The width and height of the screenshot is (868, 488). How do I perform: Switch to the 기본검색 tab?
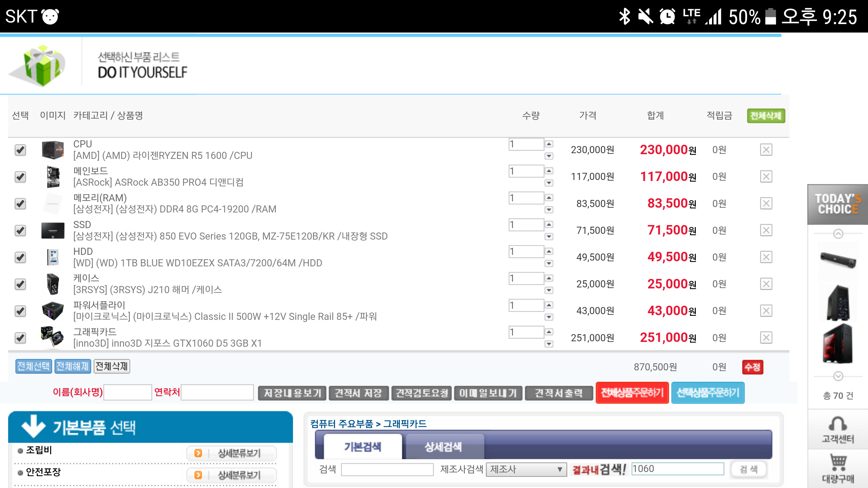[363, 447]
